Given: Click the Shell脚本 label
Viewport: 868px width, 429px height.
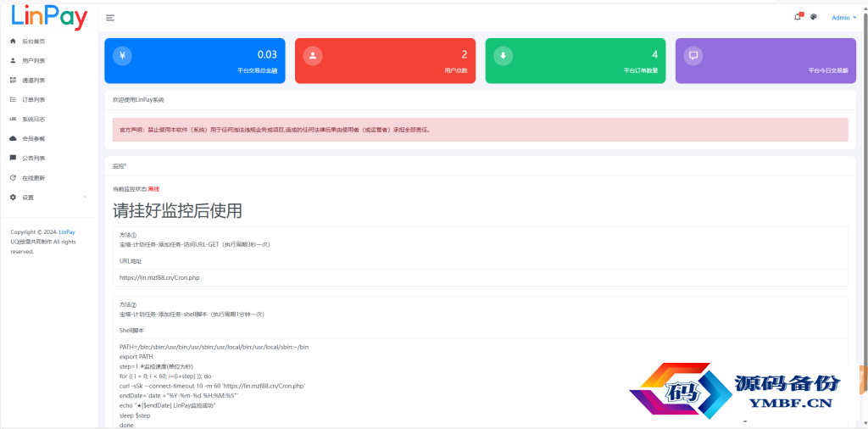Looking at the screenshot, I should click(131, 331).
